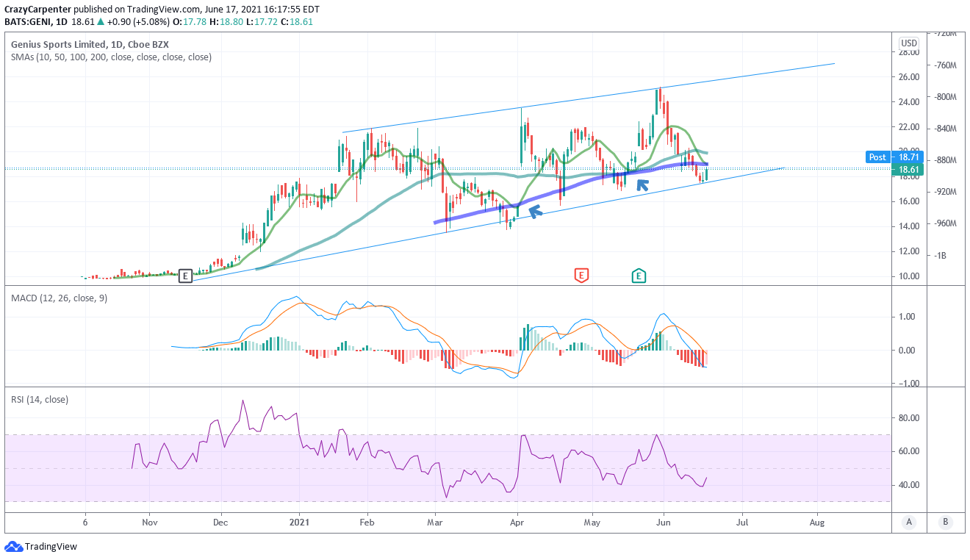Screen dimensions: 970x560
Task: Toggle the B scale button
Action: [945, 522]
